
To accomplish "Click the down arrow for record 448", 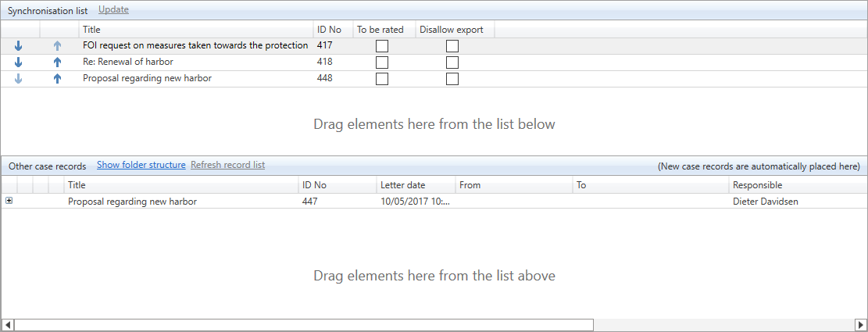I will tap(19, 78).
